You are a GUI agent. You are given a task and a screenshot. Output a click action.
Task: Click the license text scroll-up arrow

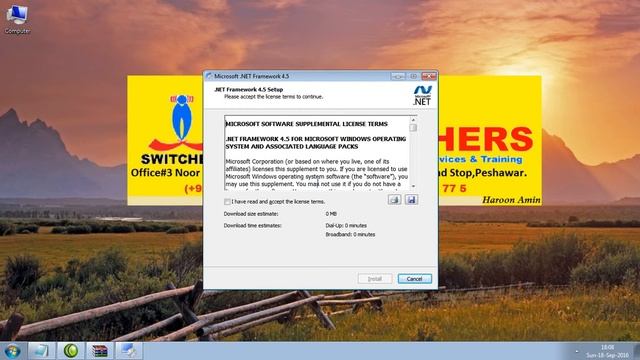coord(413,120)
